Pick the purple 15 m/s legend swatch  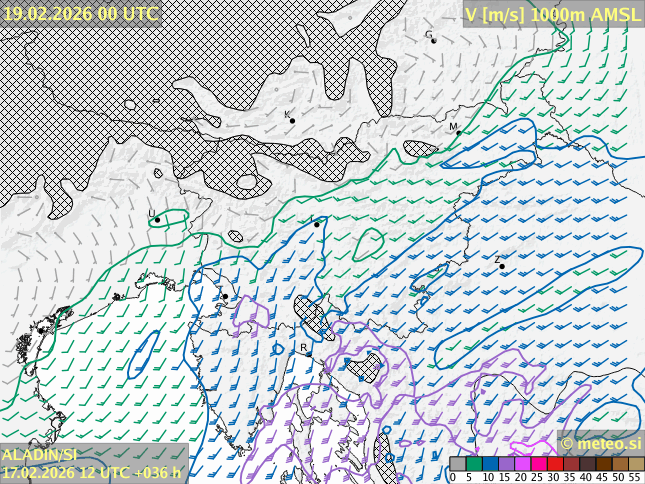tap(506, 464)
